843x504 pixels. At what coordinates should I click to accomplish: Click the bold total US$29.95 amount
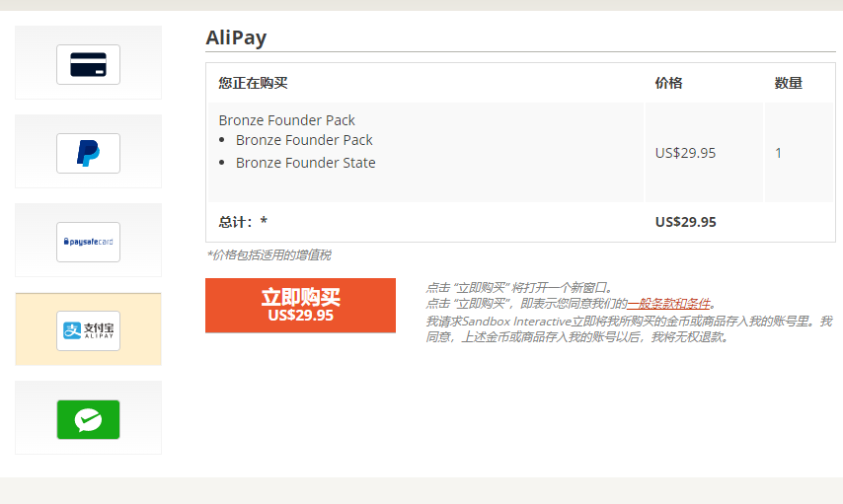click(x=685, y=222)
